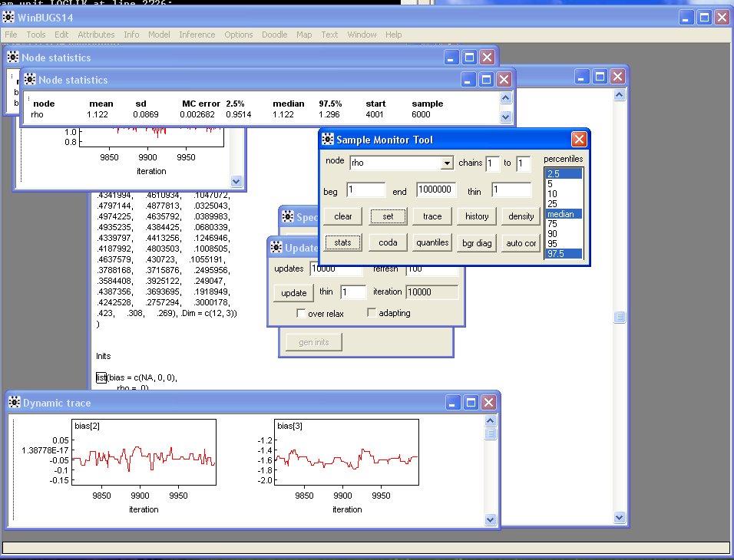
Task: Click the update button
Action: (x=293, y=293)
